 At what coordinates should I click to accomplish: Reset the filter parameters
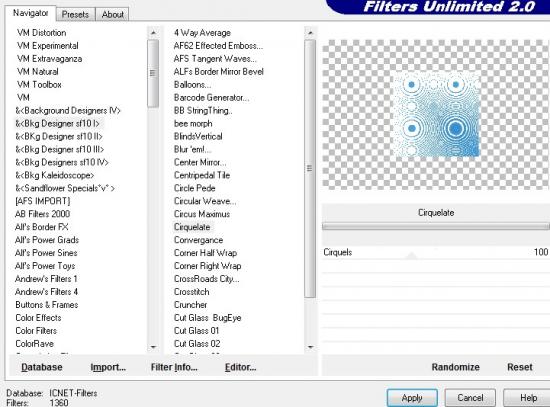pyautogui.click(x=520, y=367)
